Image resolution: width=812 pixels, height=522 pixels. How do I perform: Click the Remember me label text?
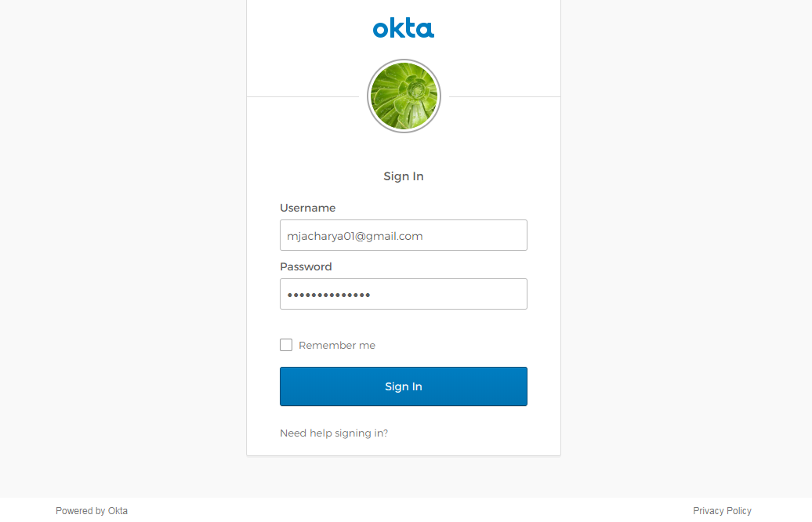click(x=336, y=346)
